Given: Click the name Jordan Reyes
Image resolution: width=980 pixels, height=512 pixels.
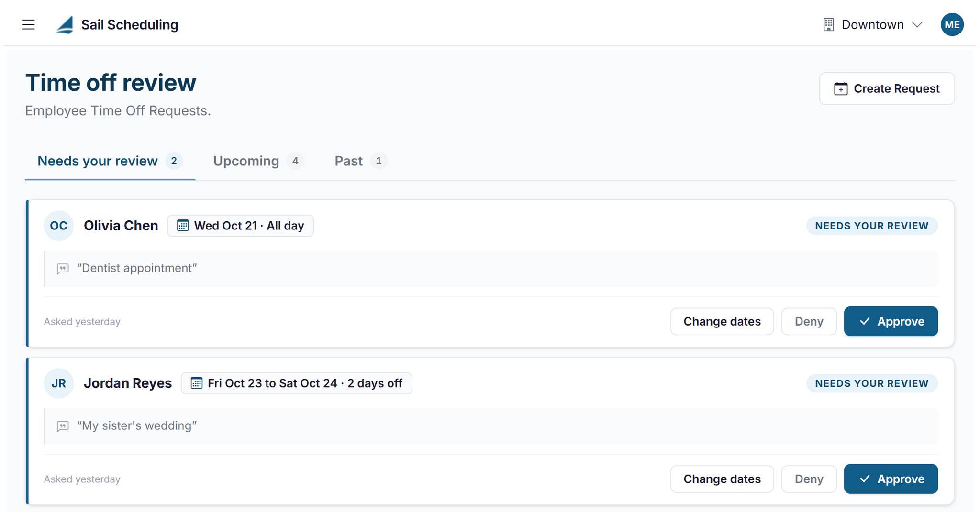Looking at the screenshot, I should click(127, 383).
